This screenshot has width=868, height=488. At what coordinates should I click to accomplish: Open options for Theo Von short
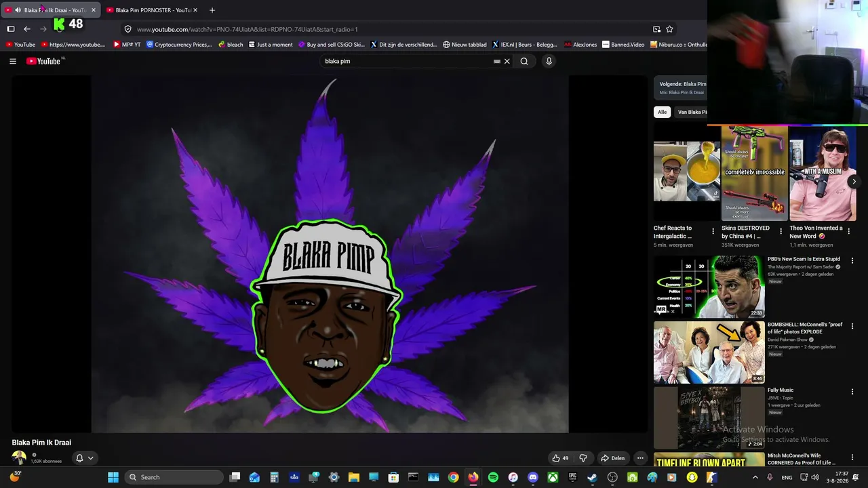(x=848, y=231)
